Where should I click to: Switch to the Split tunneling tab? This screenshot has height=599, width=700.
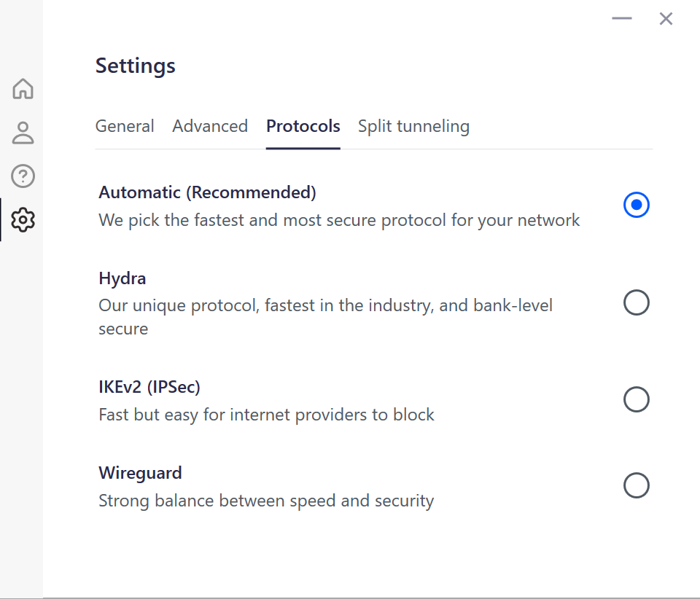point(413,126)
